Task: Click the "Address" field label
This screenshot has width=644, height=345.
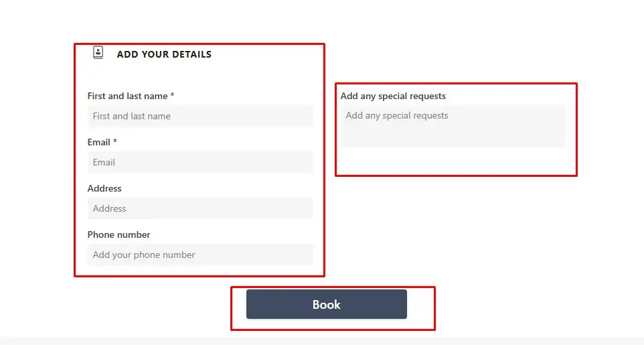Action: point(104,188)
